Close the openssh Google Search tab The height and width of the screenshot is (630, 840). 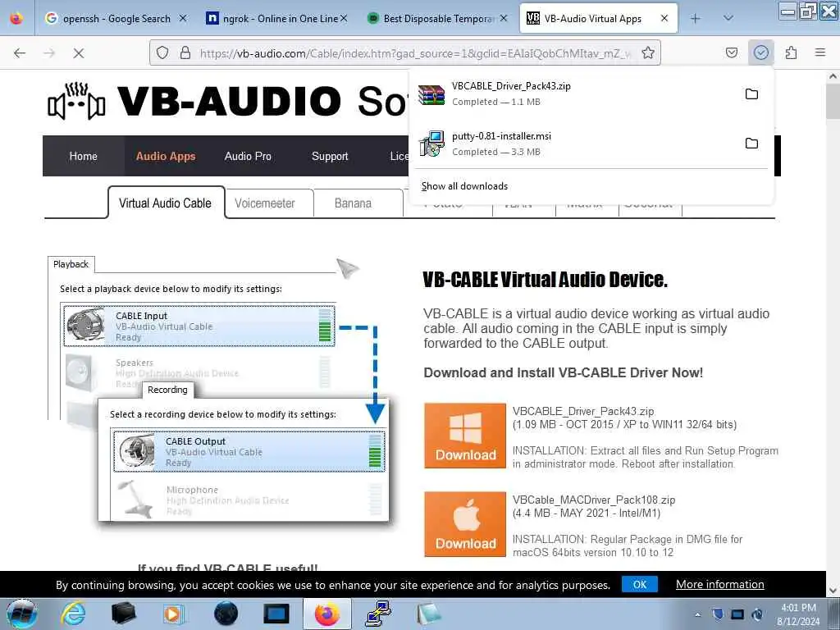coord(183,18)
